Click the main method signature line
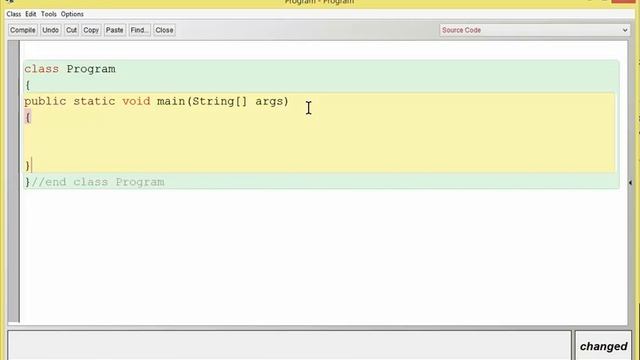Screen dimensions: 640x360 [156, 101]
